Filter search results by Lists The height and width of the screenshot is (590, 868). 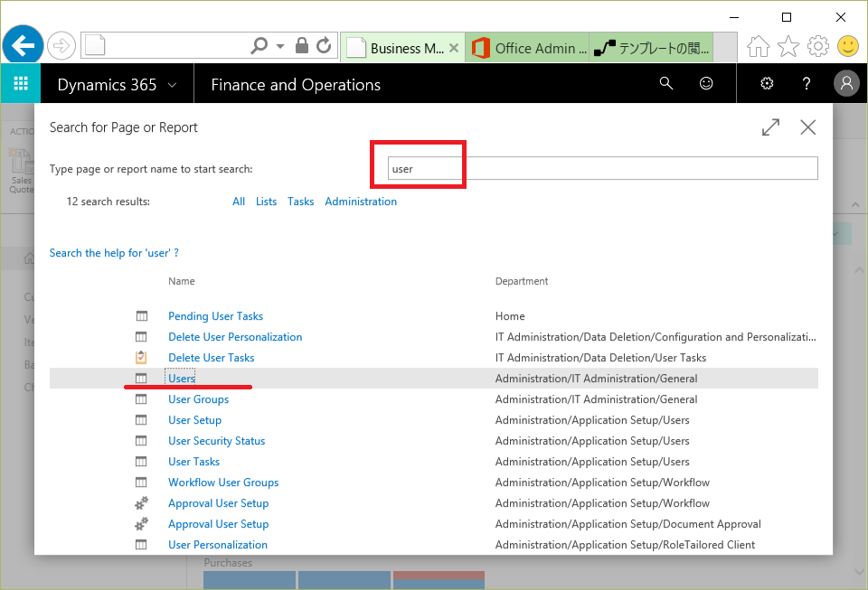pos(266,201)
